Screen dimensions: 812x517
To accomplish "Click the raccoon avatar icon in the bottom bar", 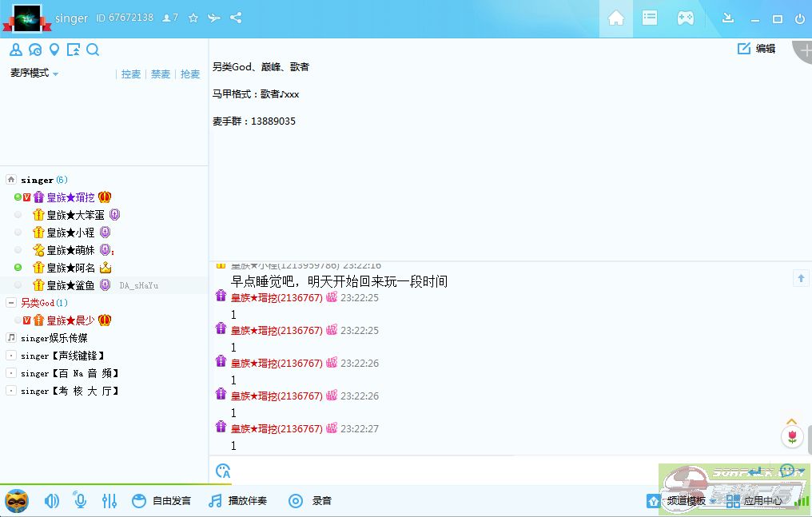I will click(17, 501).
